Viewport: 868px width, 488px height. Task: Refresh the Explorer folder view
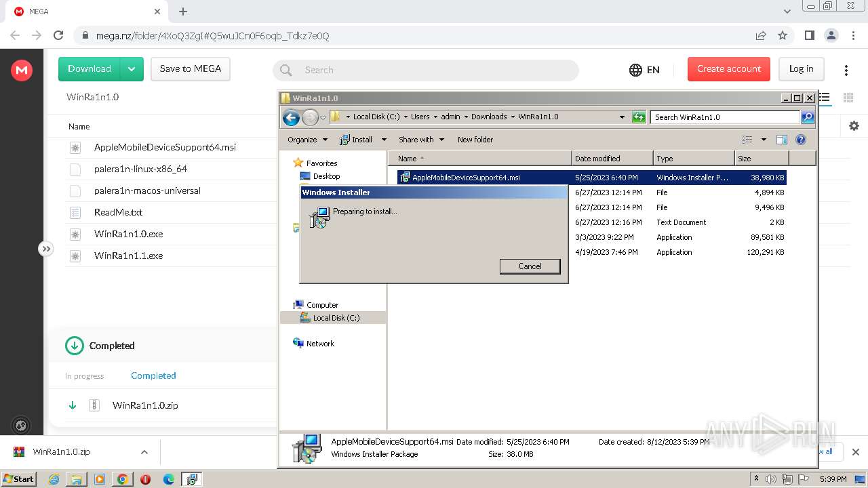click(638, 117)
